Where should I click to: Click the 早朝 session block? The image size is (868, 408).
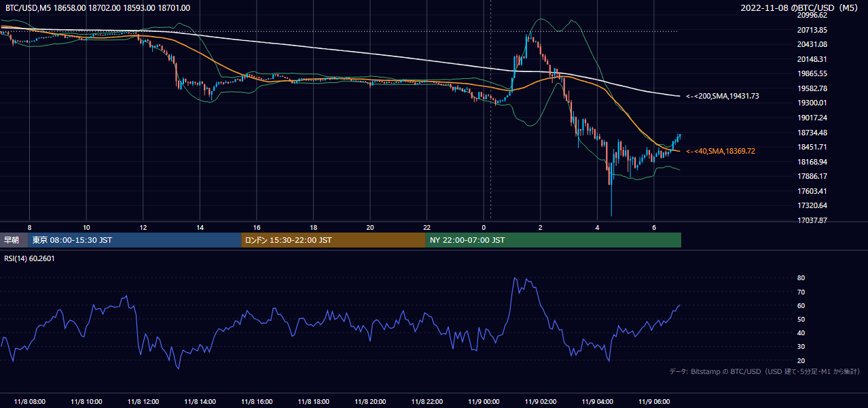(x=14, y=240)
